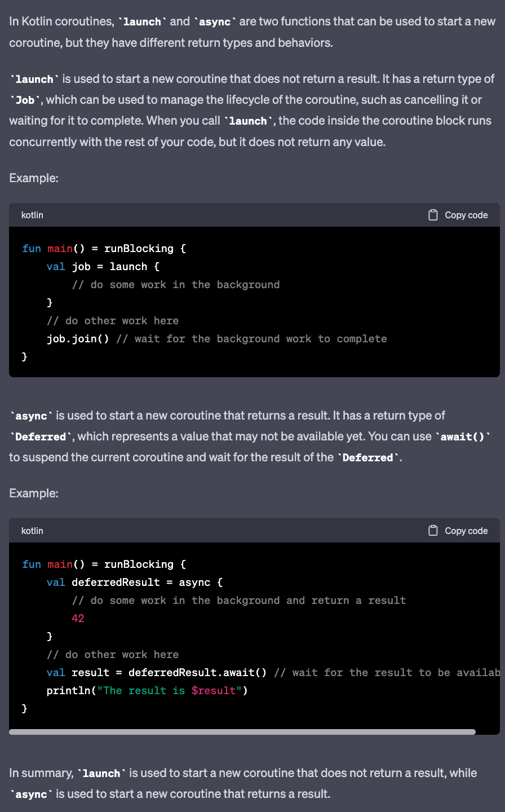Click the `Job` inline code term
Screen dimensions: 505x812
click(25, 100)
